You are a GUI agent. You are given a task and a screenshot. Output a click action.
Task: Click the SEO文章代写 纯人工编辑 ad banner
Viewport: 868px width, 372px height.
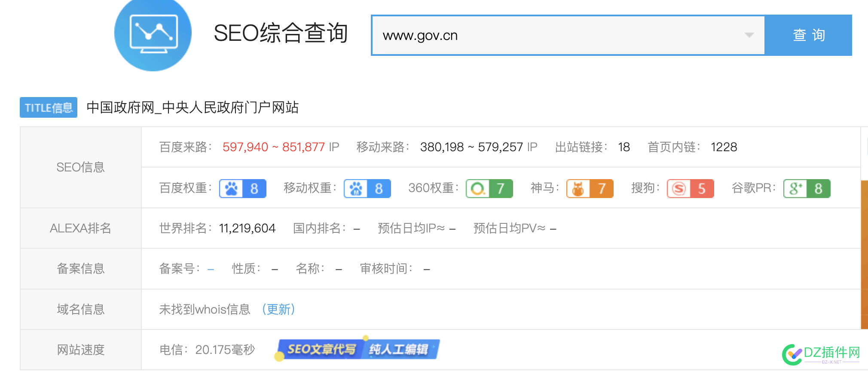[x=358, y=349]
